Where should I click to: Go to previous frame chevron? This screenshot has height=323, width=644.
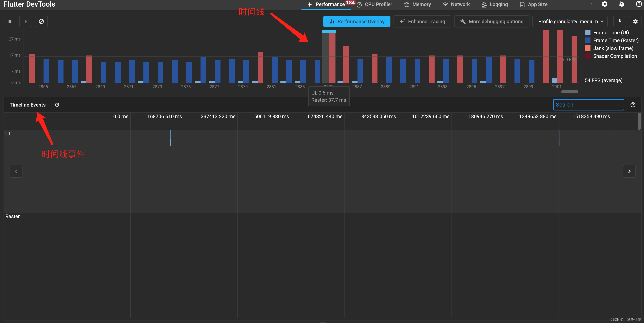click(16, 171)
